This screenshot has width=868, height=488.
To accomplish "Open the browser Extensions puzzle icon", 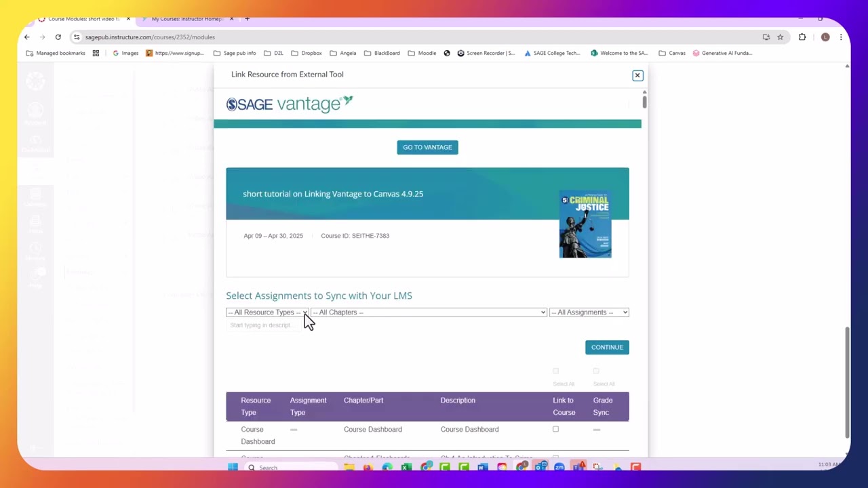I will tap(802, 37).
